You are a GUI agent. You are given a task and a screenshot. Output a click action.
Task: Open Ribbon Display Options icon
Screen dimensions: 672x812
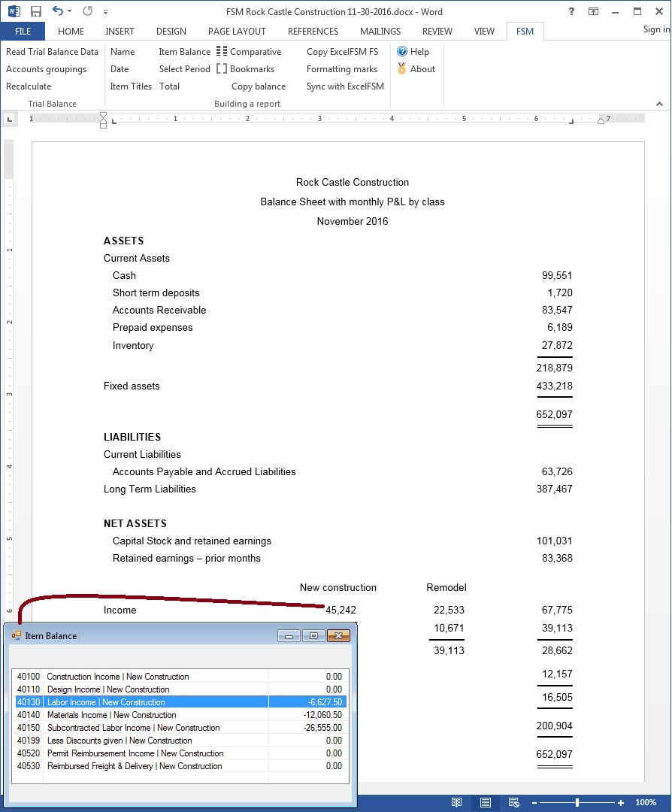593,11
